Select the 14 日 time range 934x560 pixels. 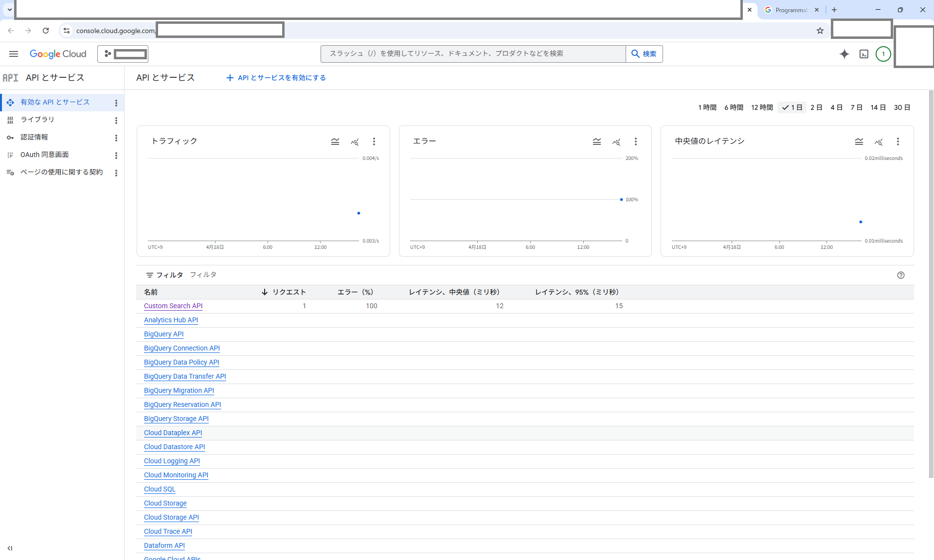(x=878, y=107)
